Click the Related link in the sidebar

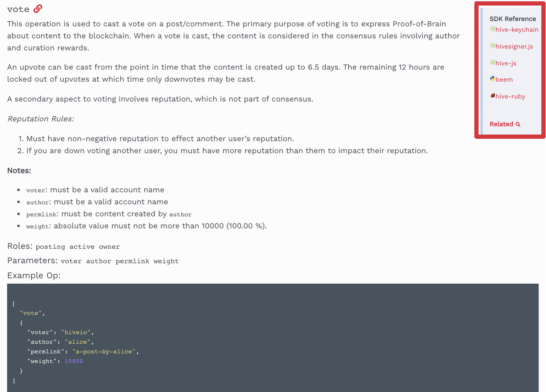pyautogui.click(x=502, y=124)
